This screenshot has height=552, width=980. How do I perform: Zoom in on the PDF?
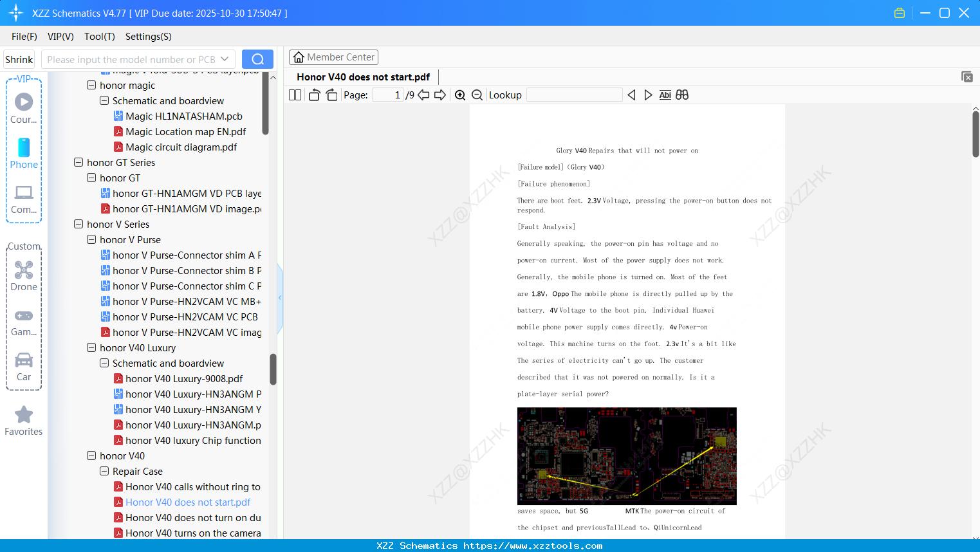tap(460, 95)
